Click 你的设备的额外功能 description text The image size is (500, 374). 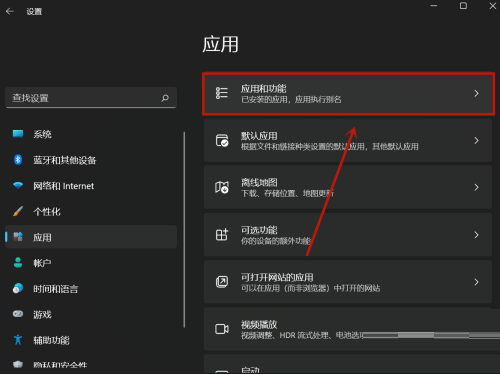(276, 241)
